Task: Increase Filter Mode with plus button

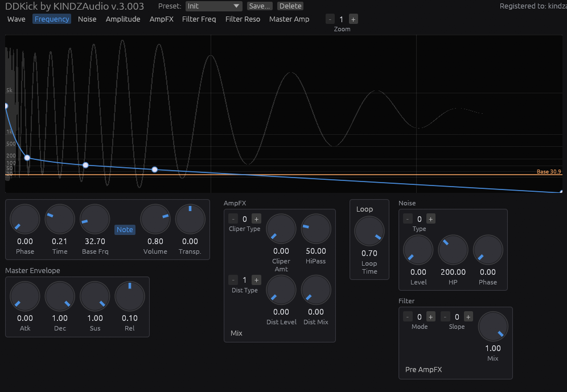Action: (431, 317)
